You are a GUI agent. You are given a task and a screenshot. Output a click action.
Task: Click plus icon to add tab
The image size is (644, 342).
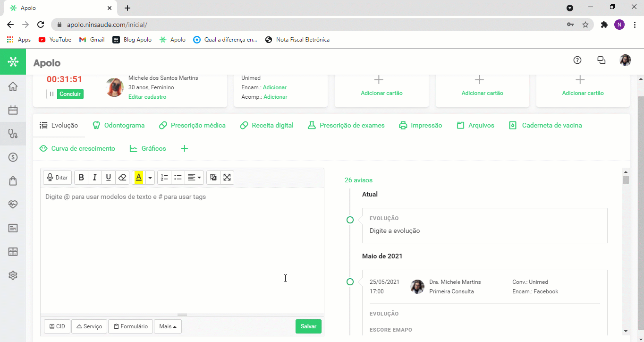[185, 148]
